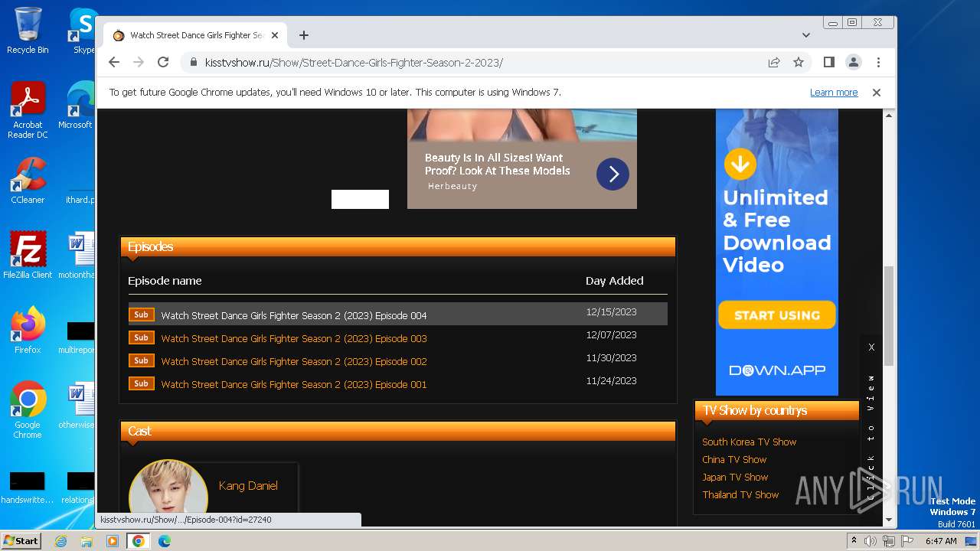Open Recycle Bin on the desktop
The height and width of the screenshot is (551, 980).
click(x=28, y=31)
